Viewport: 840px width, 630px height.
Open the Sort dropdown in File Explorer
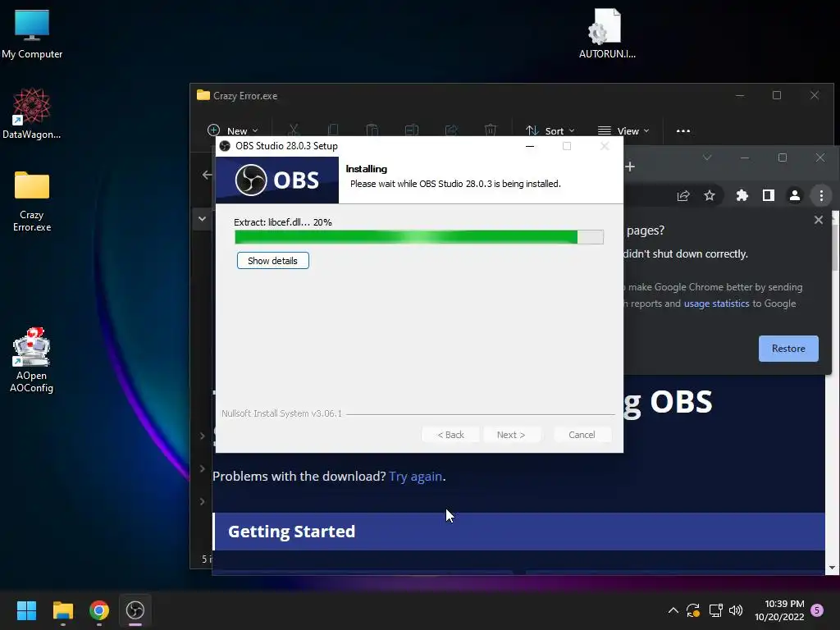550,130
